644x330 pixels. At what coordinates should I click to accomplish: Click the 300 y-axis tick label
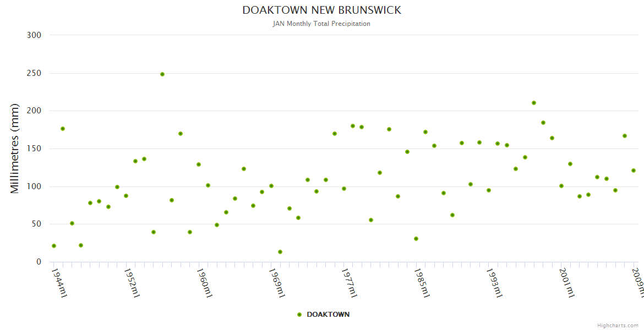34,35
